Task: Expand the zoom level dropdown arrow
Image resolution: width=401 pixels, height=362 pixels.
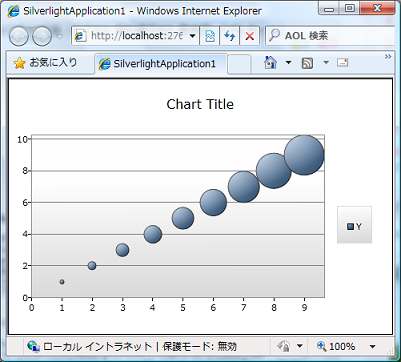Action: 373,347
